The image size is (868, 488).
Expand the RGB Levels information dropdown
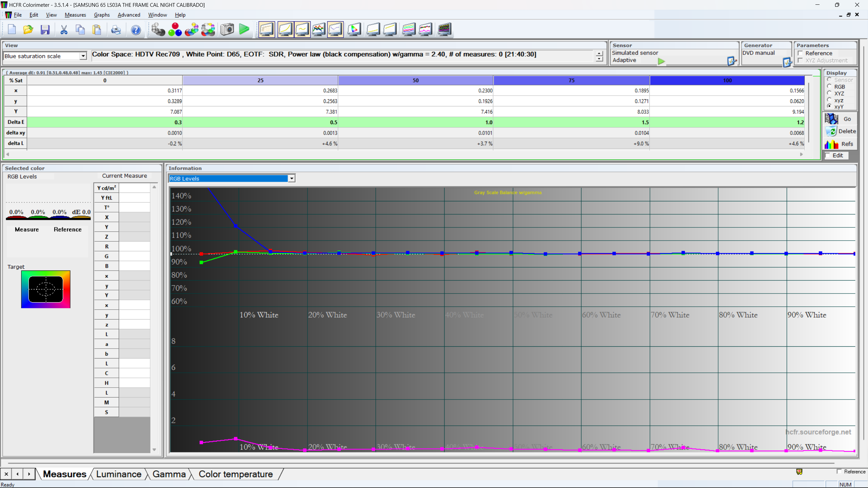(291, 179)
